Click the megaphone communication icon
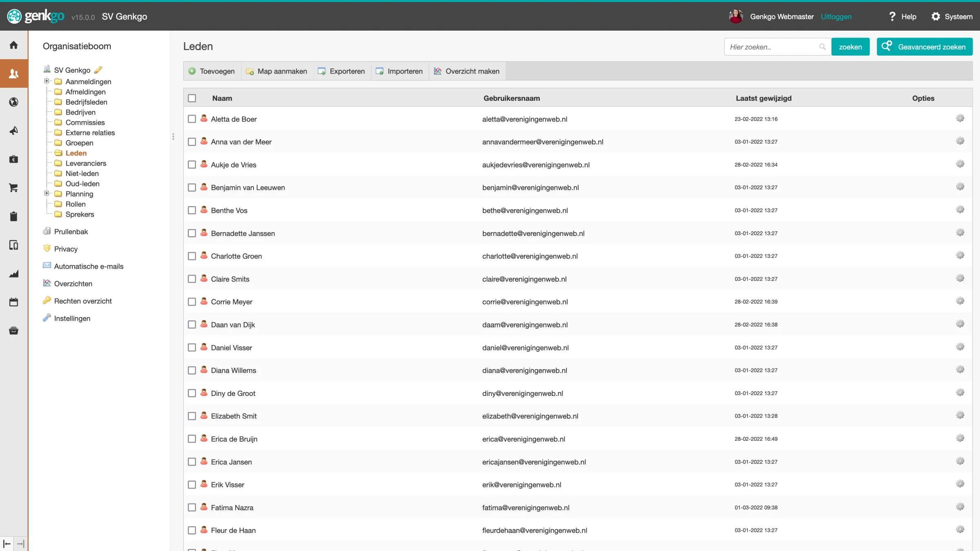Image resolution: width=980 pixels, height=551 pixels. coord(13,131)
